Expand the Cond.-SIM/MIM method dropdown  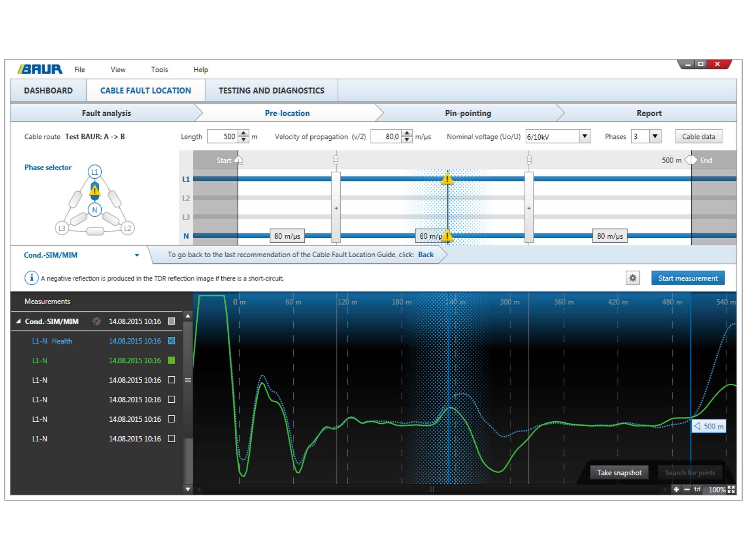(x=137, y=255)
